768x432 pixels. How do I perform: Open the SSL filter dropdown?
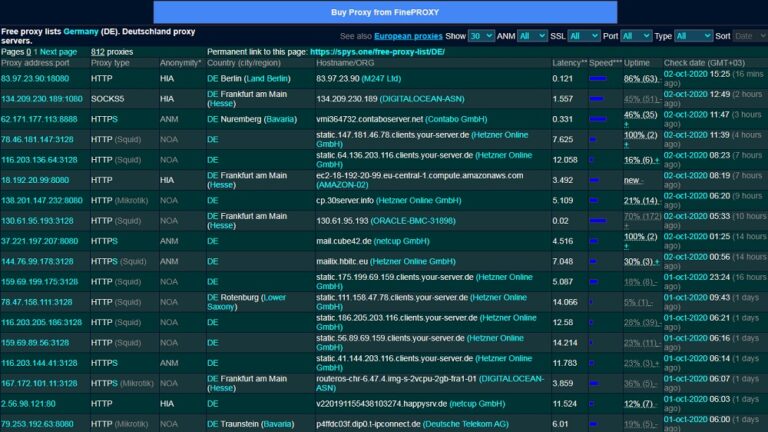pos(583,36)
